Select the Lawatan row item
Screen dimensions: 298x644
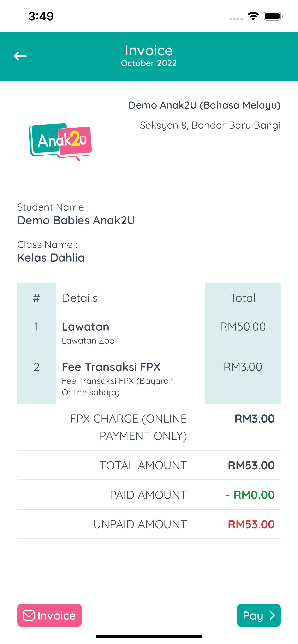coord(149,333)
